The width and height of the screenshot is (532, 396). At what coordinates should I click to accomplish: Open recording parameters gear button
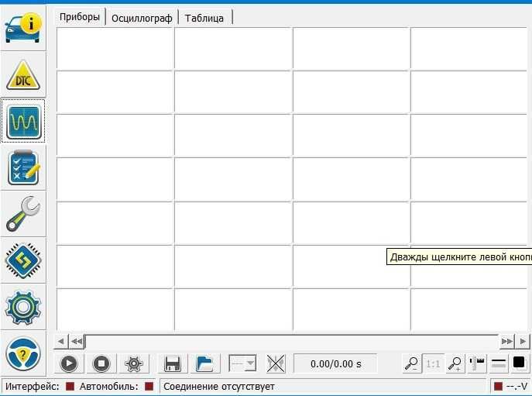tap(134, 363)
